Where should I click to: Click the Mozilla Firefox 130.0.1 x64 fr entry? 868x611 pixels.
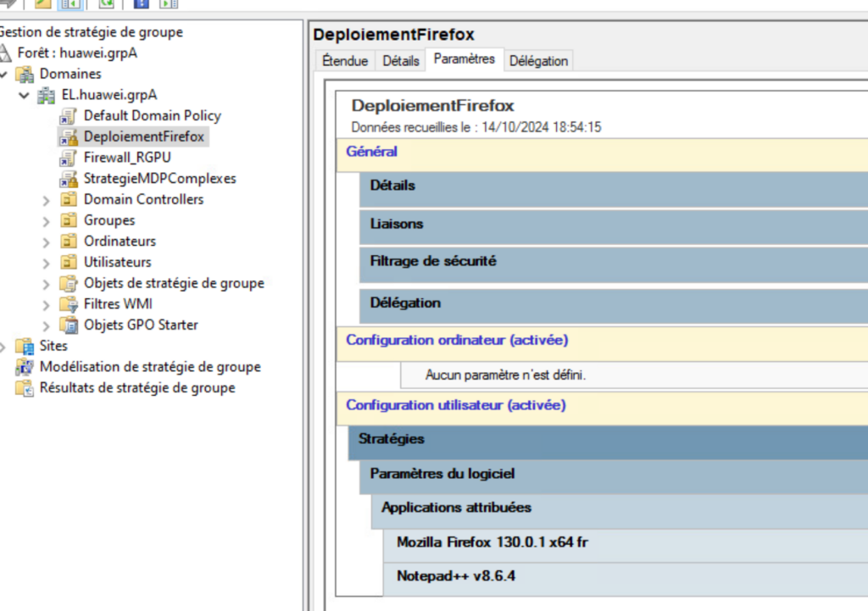(492, 542)
